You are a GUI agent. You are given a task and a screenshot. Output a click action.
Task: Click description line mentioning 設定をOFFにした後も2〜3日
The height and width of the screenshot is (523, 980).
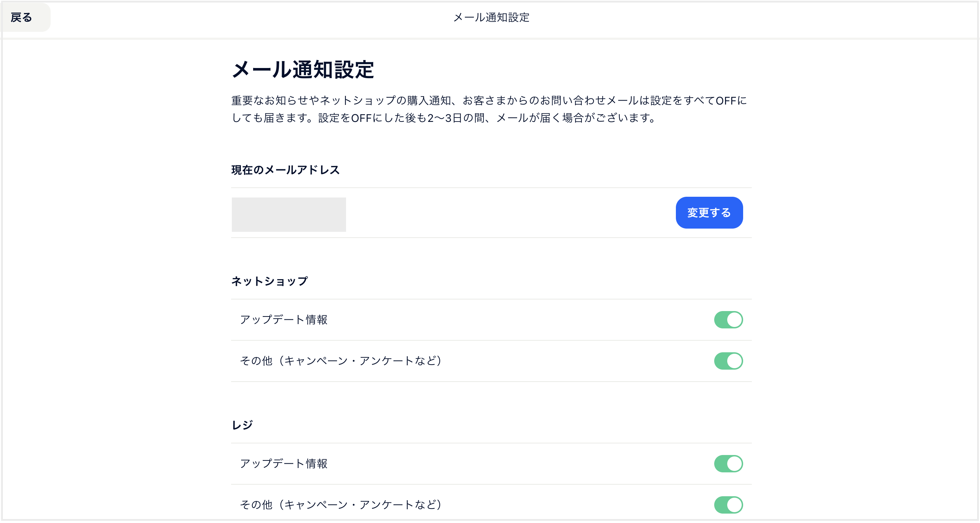tap(444, 118)
